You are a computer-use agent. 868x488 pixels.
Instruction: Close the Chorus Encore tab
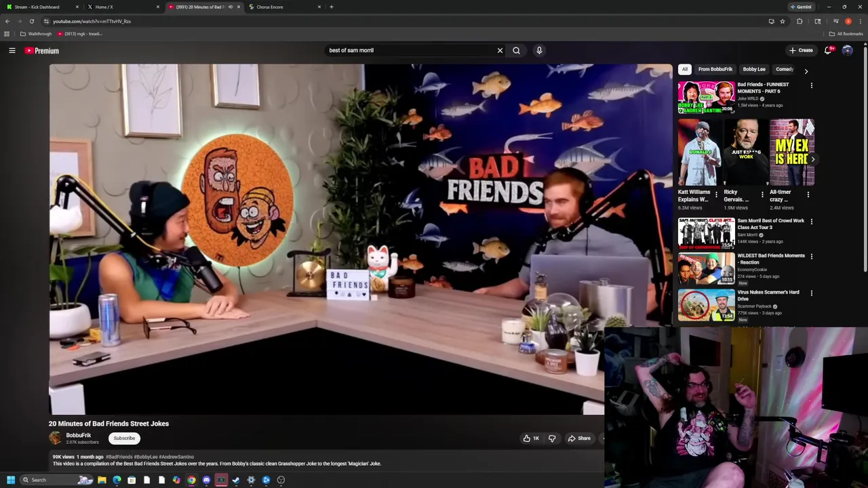point(319,7)
